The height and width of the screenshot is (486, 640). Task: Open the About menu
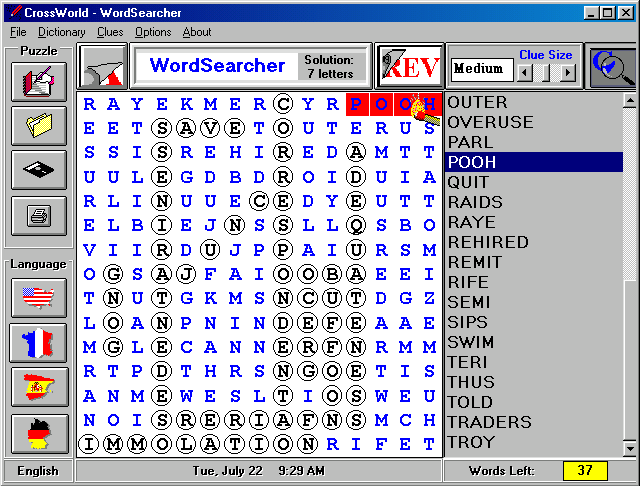click(x=197, y=32)
